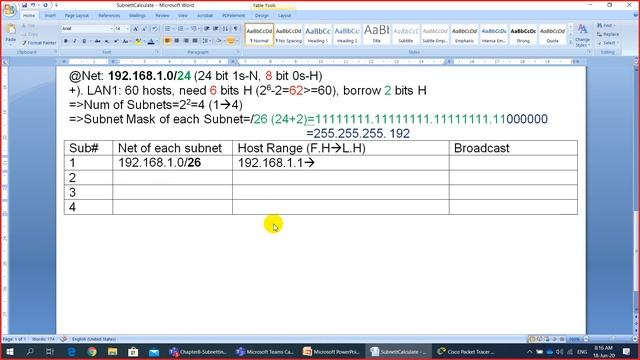Open Windows Start menu
The width and height of the screenshot is (640, 360).
[9, 351]
